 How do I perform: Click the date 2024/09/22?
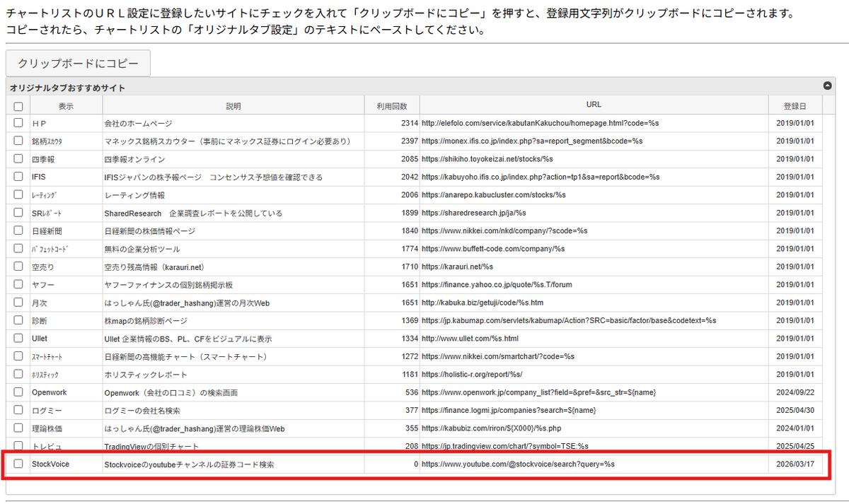pos(795,392)
